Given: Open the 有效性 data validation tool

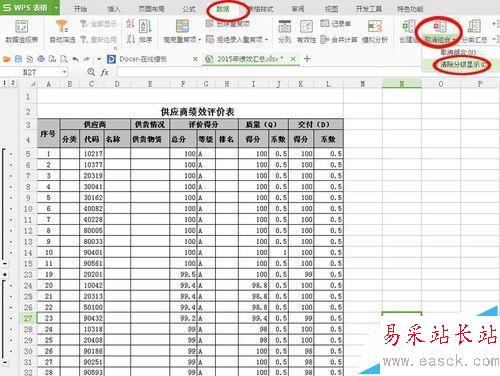Looking at the screenshot, I should [306, 32].
